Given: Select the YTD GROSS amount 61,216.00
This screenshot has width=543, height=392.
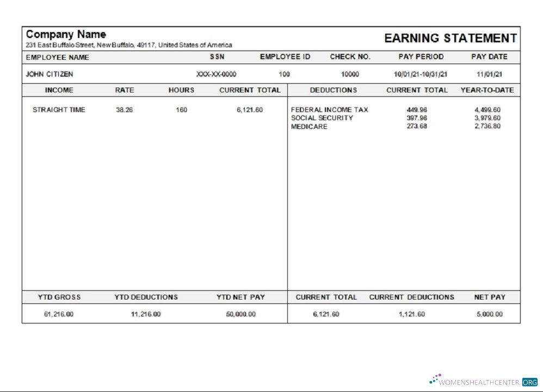Looking at the screenshot, I should 57,314.
